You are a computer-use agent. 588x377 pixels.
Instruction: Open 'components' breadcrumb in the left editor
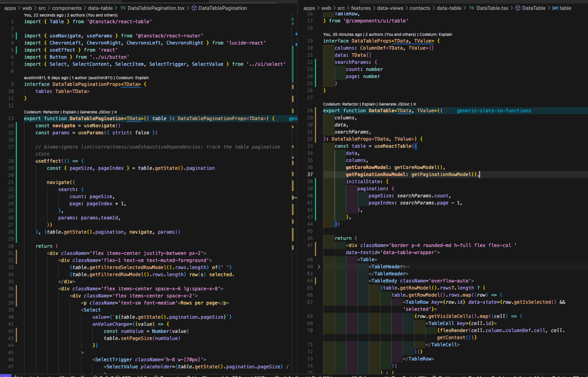point(67,8)
